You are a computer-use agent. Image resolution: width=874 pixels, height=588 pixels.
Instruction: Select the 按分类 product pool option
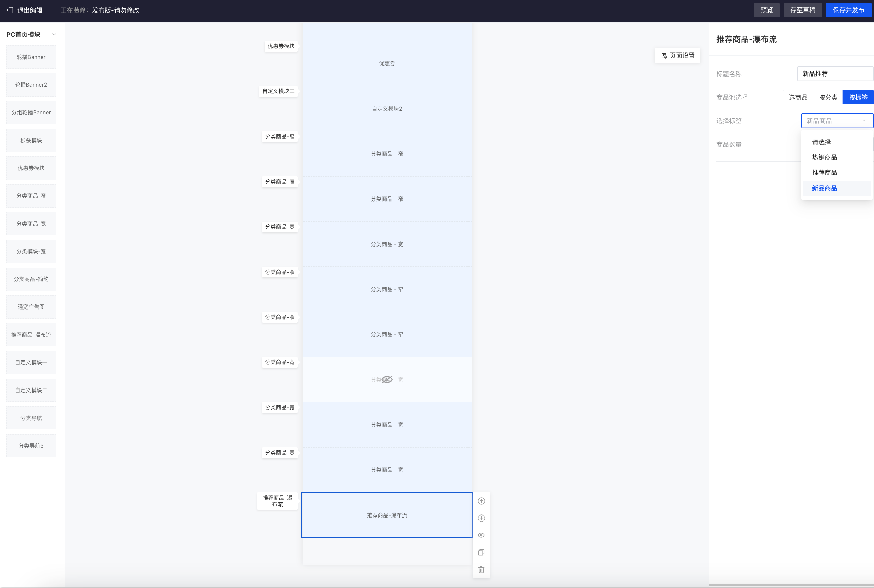point(828,97)
